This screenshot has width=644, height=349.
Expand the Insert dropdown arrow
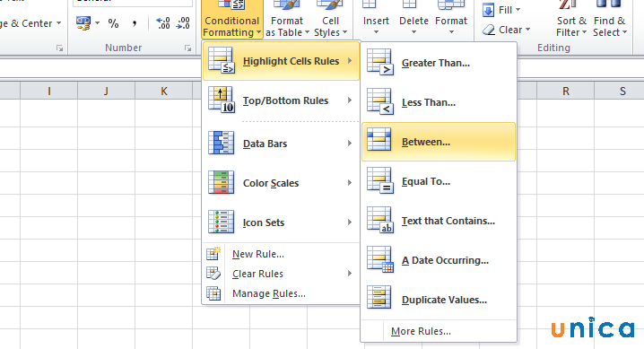pos(376,32)
